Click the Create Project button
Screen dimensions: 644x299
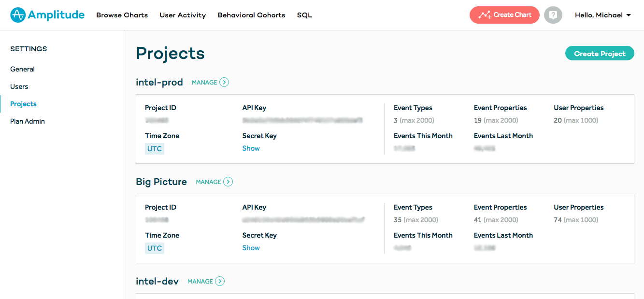click(x=600, y=54)
